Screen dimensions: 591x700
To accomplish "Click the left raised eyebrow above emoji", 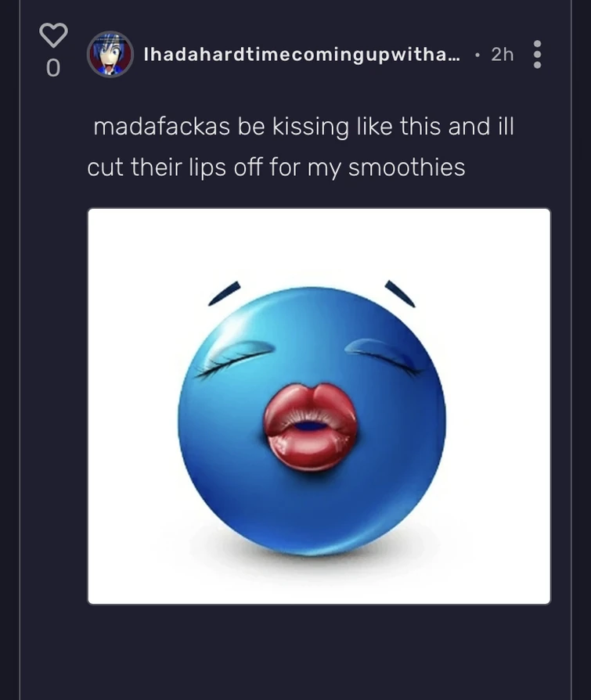I will point(224,293).
